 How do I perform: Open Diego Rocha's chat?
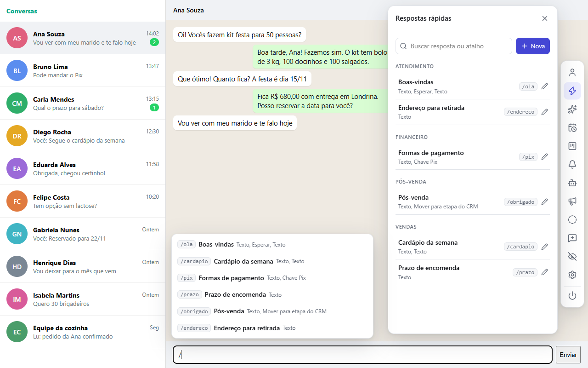point(83,136)
